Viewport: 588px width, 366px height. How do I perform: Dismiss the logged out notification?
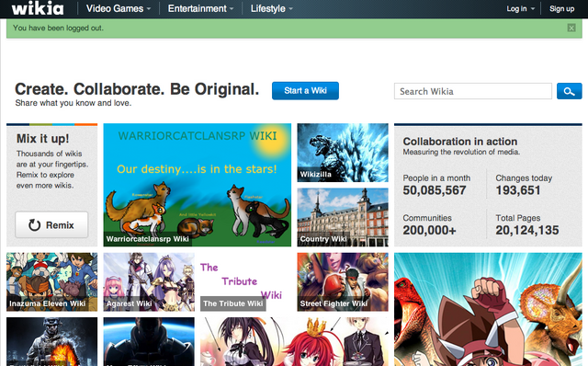pos(571,28)
